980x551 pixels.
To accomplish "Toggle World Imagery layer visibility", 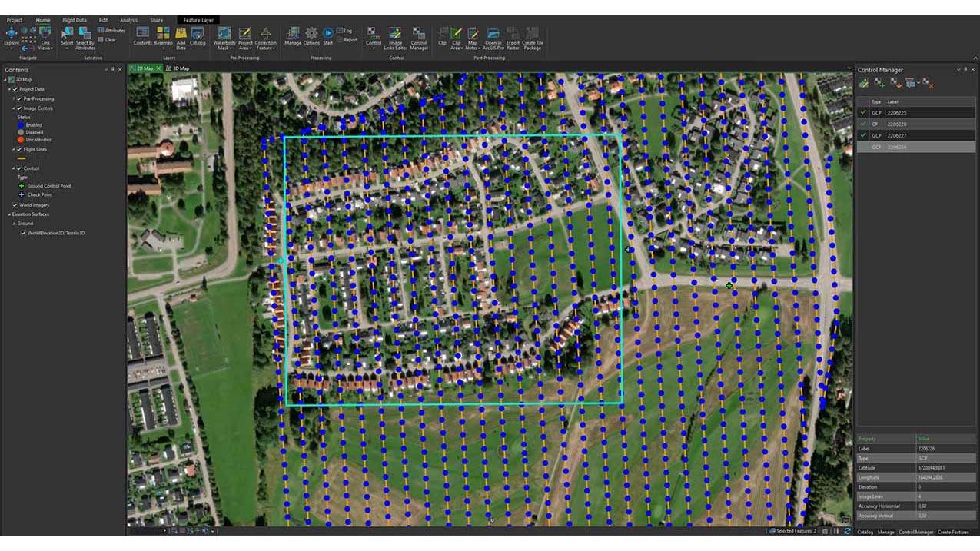I will (x=15, y=205).
